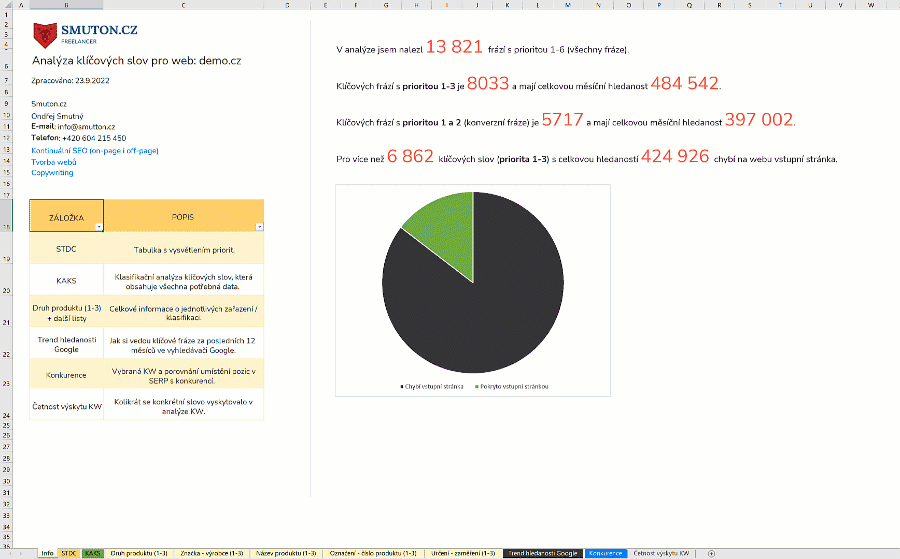
Task: Click Chybí vstupní stránka legend entry
Action: point(432,386)
